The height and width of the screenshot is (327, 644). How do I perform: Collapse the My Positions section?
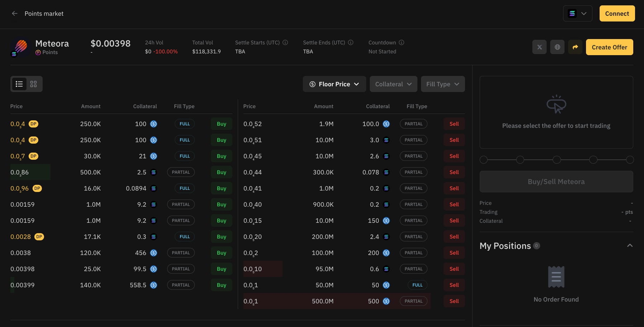click(630, 246)
